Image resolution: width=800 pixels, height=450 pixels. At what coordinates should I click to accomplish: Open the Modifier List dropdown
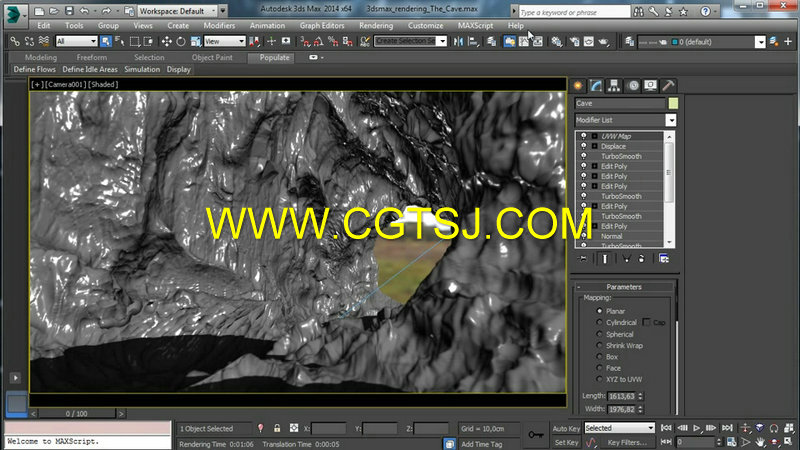click(670, 120)
